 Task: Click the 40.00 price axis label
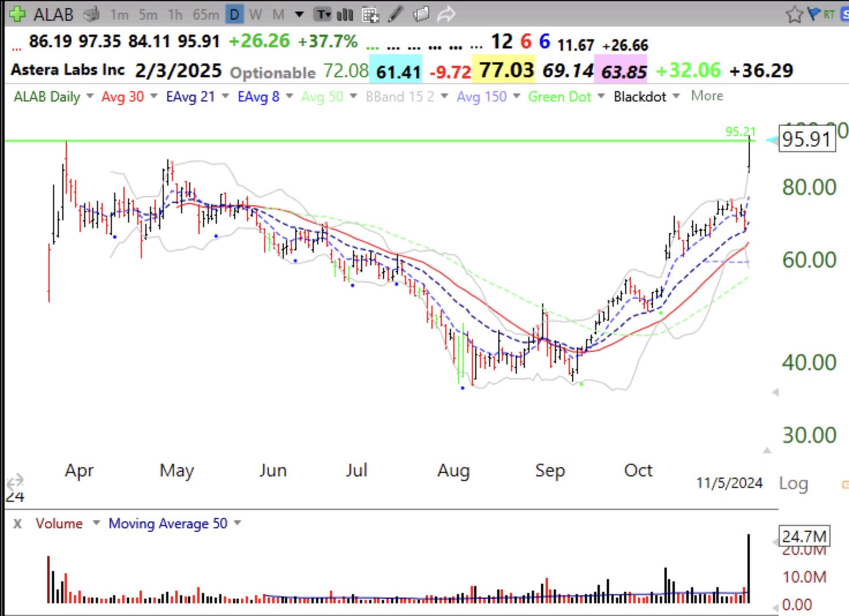click(809, 362)
